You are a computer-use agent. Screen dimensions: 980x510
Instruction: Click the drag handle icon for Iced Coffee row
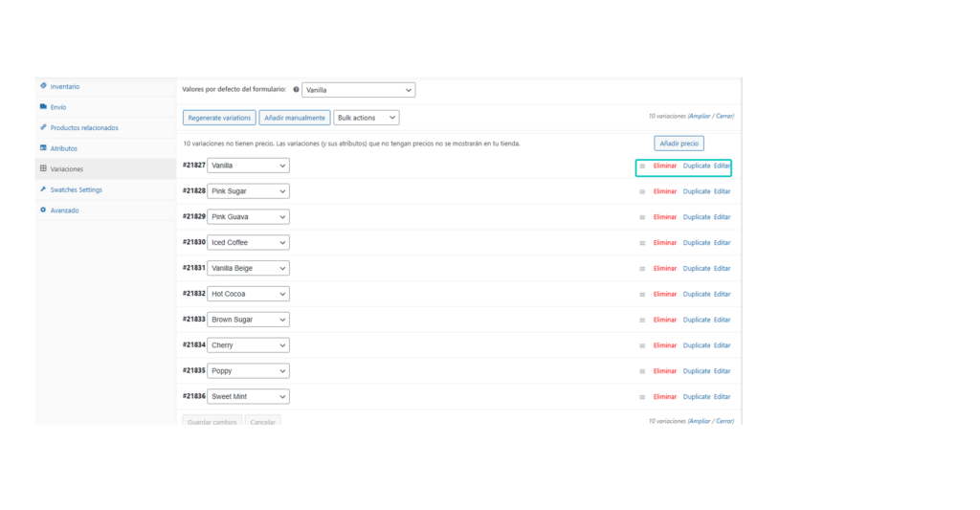[x=642, y=243]
